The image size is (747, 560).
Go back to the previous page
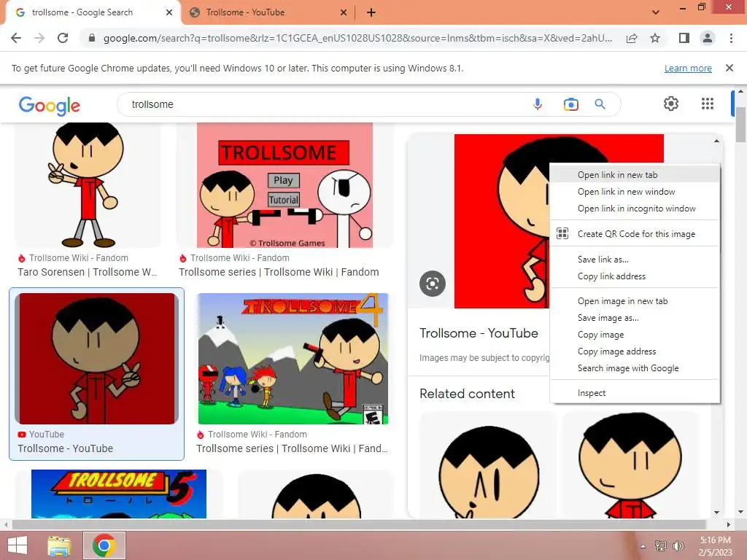tap(16, 38)
